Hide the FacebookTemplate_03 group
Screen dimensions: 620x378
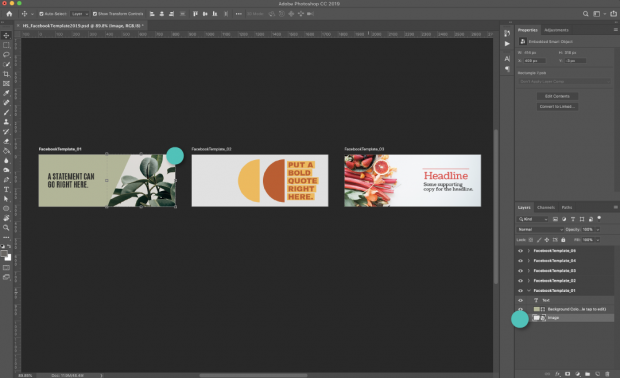pyautogui.click(x=520, y=270)
